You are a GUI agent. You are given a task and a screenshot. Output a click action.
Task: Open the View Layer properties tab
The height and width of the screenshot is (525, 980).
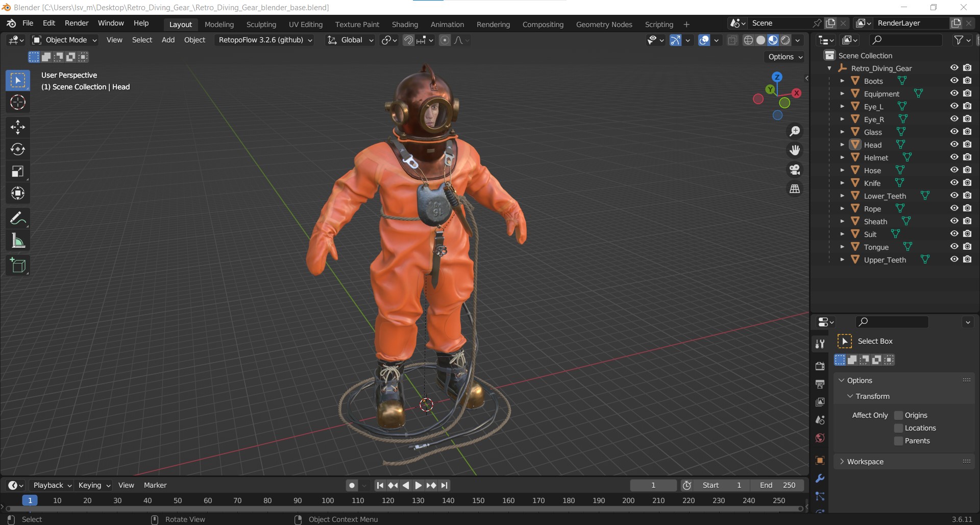point(820,402)
